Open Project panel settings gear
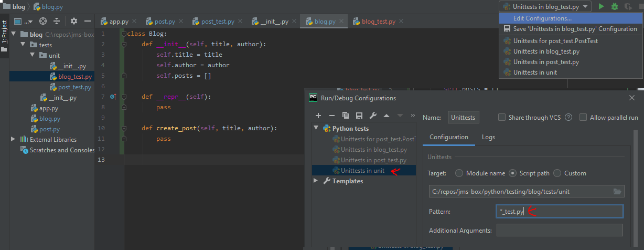The width and height of the screenshot is (644, 250). pyautogui.click(x=74, y=21)
